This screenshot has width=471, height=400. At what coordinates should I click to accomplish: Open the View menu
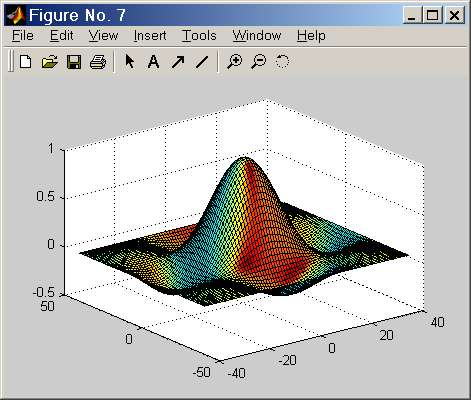(103, 35)
